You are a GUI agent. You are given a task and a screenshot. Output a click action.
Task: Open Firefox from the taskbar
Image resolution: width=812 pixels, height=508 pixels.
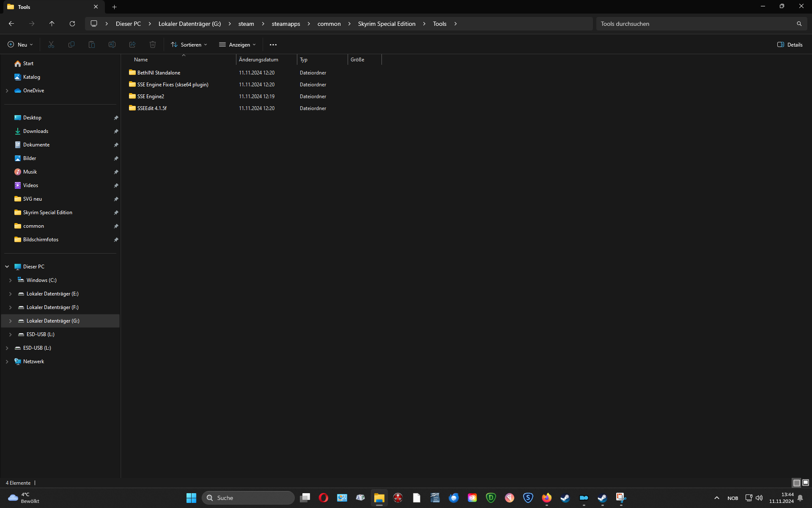point(546,498)
